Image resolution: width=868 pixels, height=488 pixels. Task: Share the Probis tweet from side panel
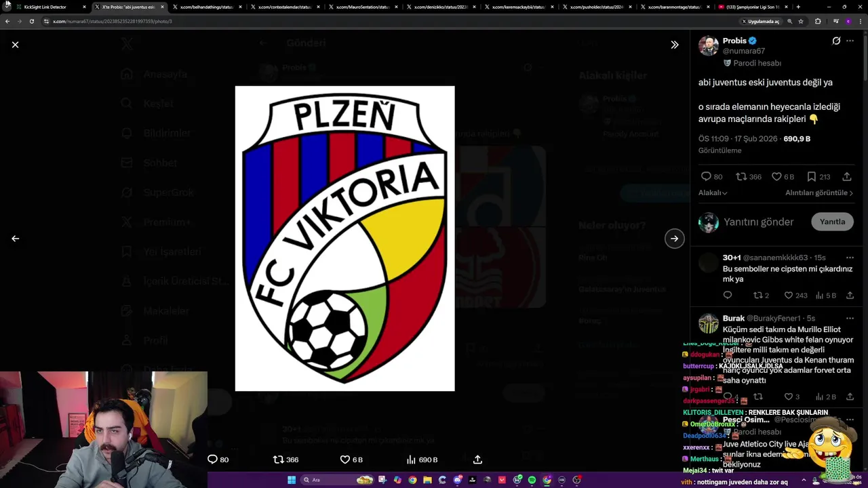coord(847,176)
